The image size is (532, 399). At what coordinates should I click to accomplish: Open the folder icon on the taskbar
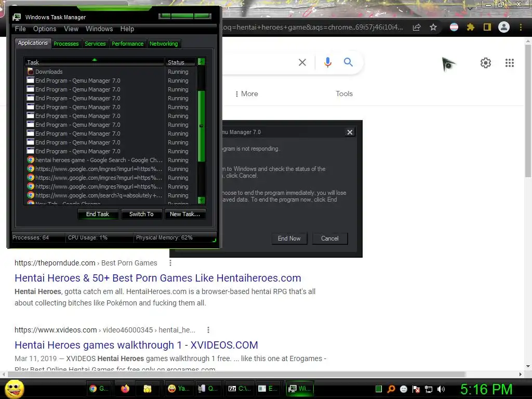point(148,389)
